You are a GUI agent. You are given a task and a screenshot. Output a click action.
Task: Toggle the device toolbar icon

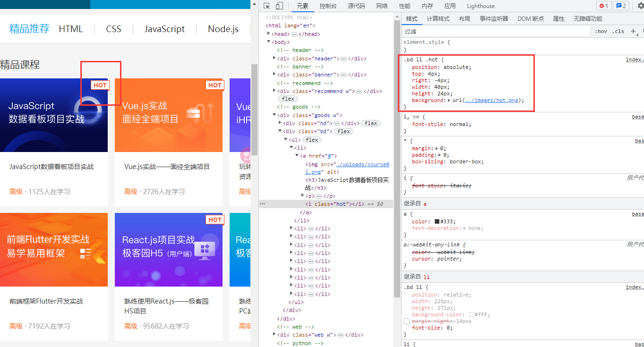279,6
